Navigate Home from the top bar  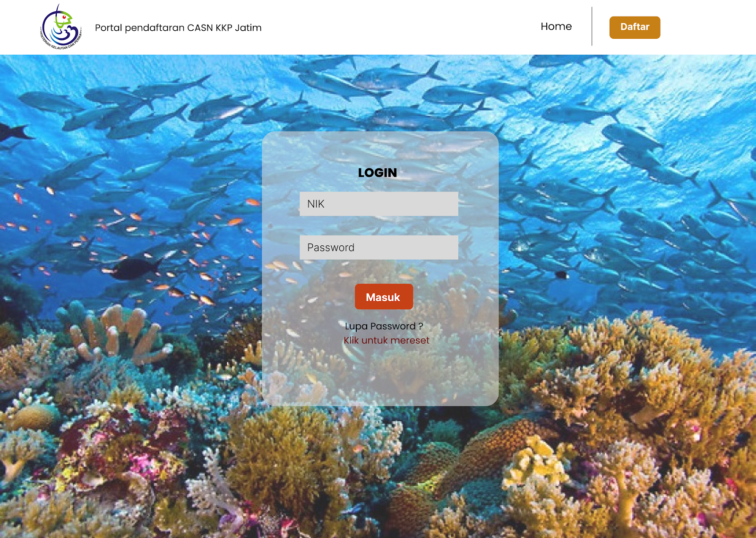click(556, 26)
